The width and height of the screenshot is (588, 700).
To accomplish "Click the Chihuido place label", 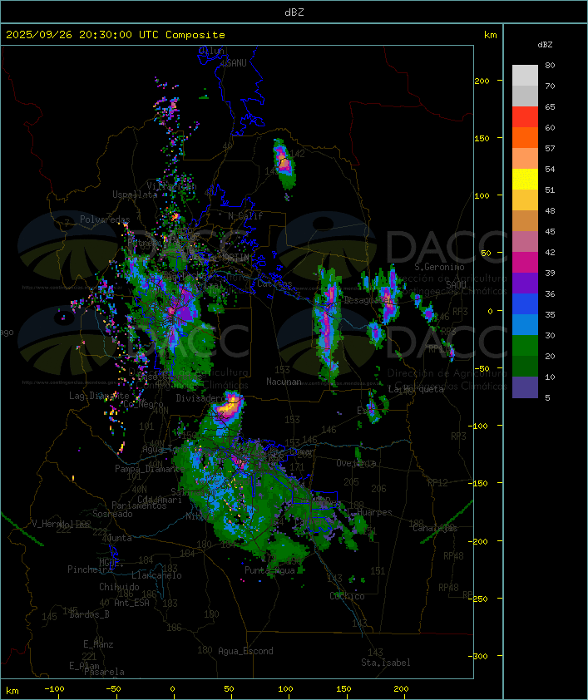I will tap(119, 587).
